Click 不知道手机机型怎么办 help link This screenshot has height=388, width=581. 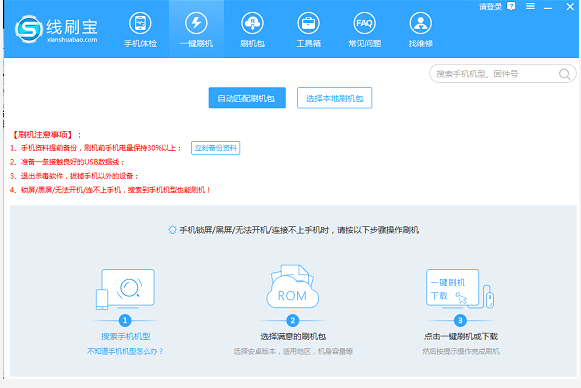(125, 351)
